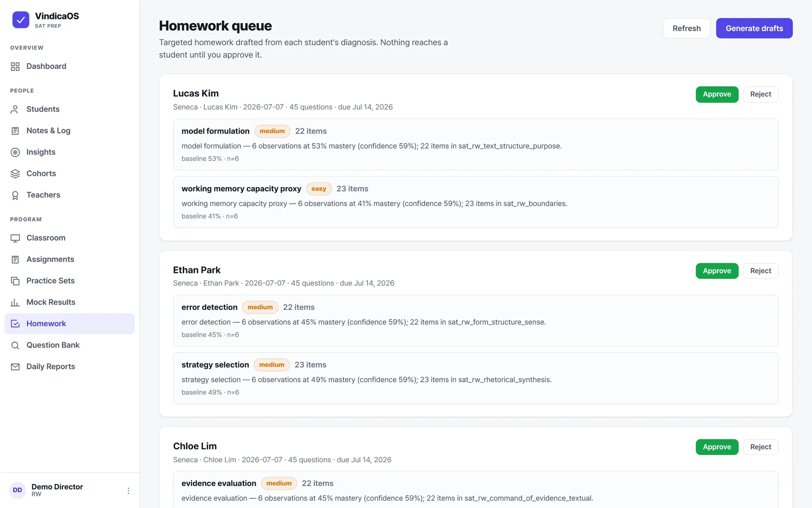Open the Students page
The image size is (812, 508).
tap(70, 109)
